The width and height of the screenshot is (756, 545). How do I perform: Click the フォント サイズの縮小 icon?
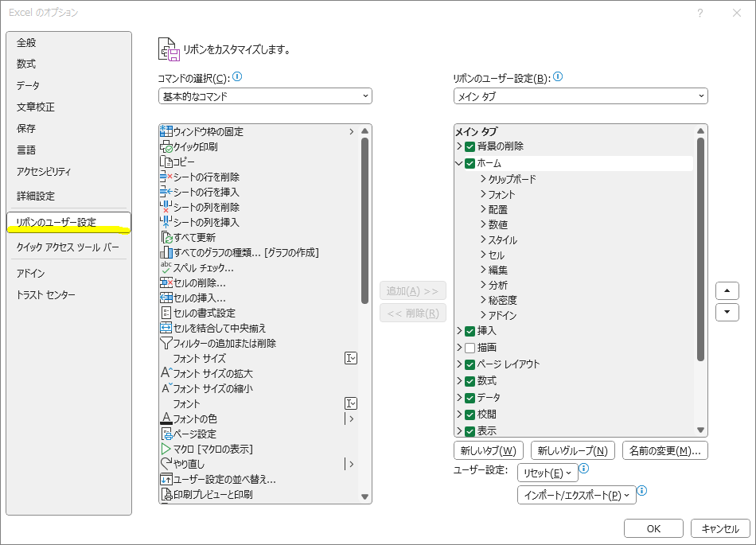coord(166,388)
